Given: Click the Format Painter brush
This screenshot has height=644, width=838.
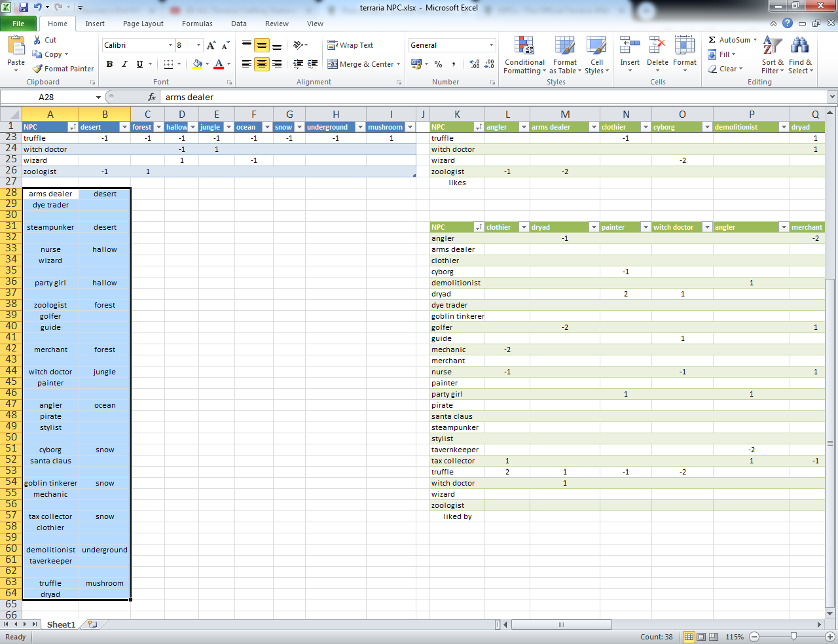Looking at the screenshot, I should [x=37, y=69].
